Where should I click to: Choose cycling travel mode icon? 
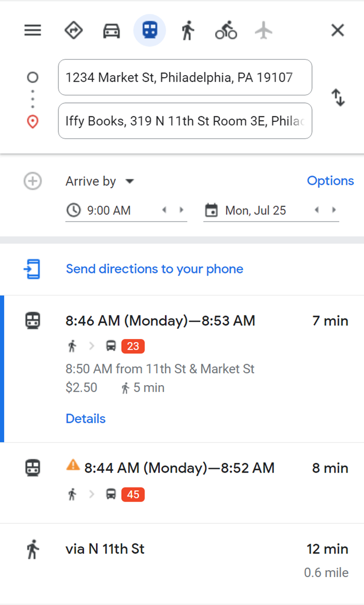pos(226,31)
